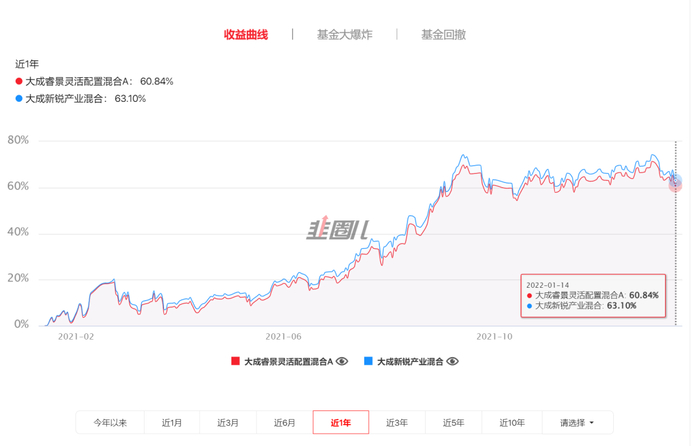Click the 2021-06 axis label
700x446 pixels.
tap(283, 337)
